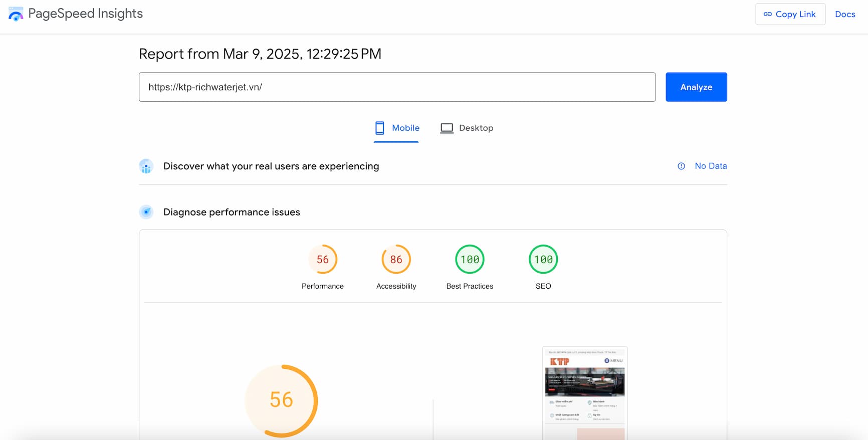This screenshot has height=440, width=868.
Task: Click the real users experience icon
Action: point(146,166)
